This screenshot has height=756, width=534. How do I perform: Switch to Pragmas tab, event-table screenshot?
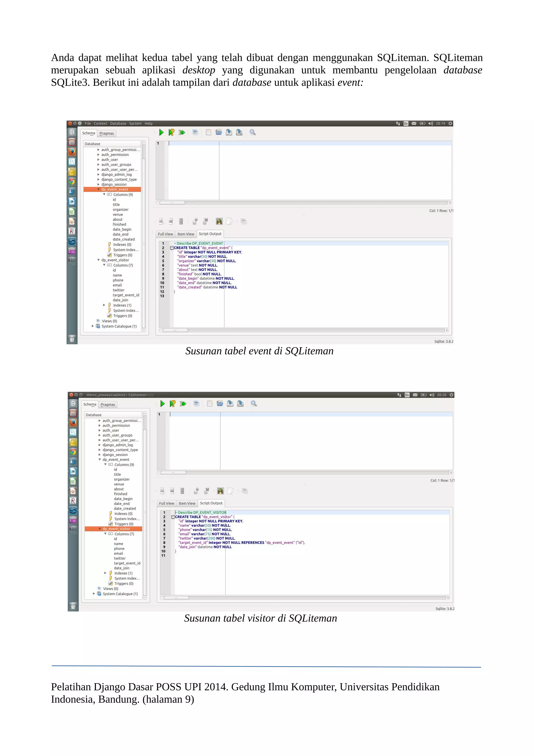[107, 133]
